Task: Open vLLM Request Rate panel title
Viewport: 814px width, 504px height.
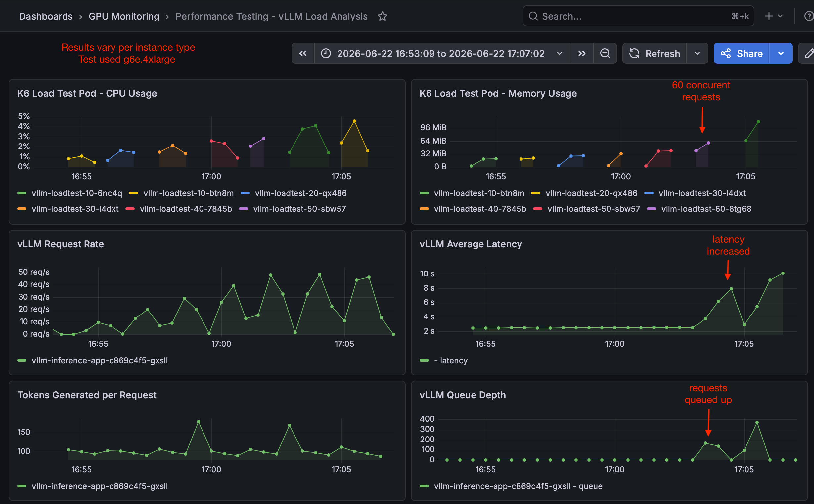Action: click(60, 244)
